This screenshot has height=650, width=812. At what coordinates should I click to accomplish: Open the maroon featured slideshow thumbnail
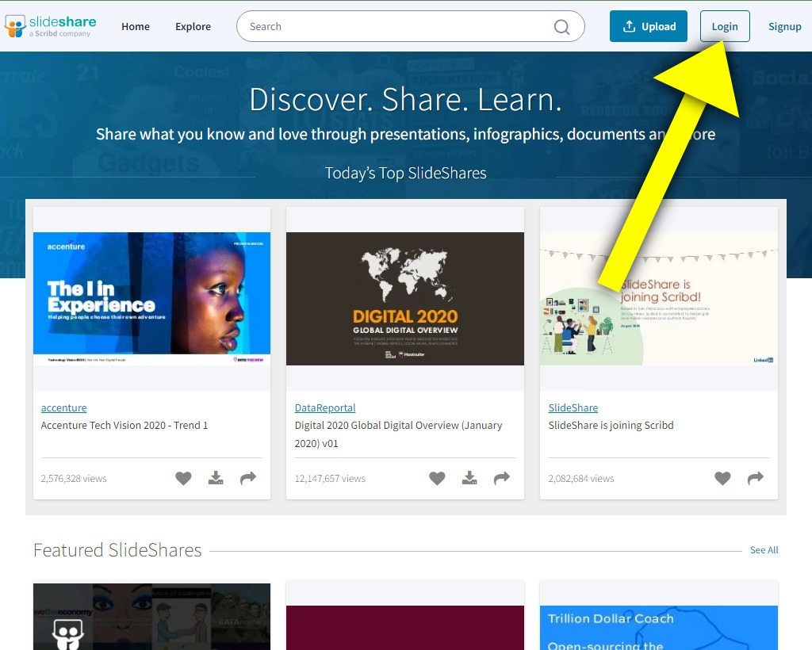pos(405,628)
